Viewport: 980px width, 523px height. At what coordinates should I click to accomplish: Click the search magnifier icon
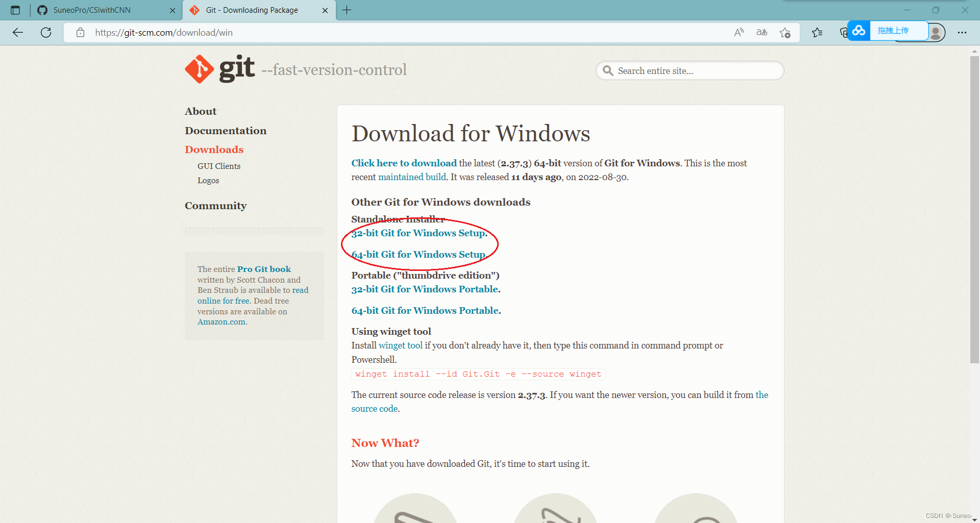click(x=607, y=70)
